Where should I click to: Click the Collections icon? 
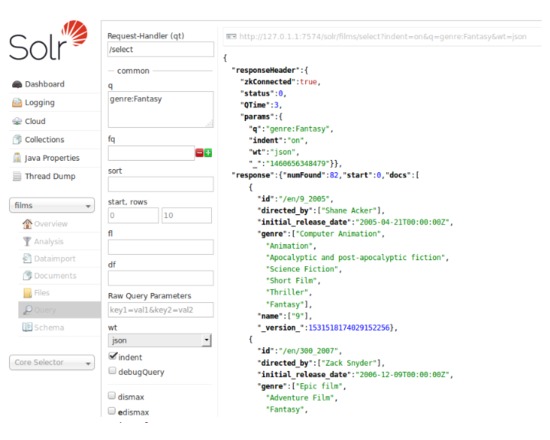pos(17,139)
